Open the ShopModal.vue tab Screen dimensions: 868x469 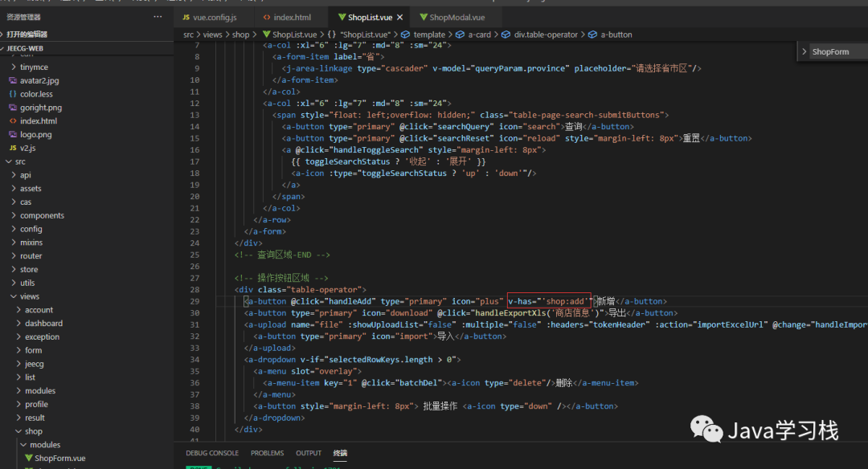pyautogui.click(x=457, y=17)
